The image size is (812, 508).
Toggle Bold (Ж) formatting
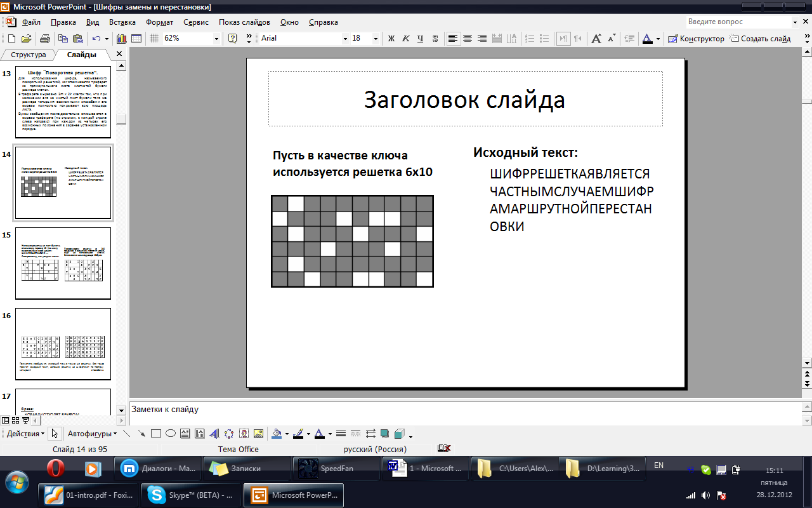click(x=391, y=38)
